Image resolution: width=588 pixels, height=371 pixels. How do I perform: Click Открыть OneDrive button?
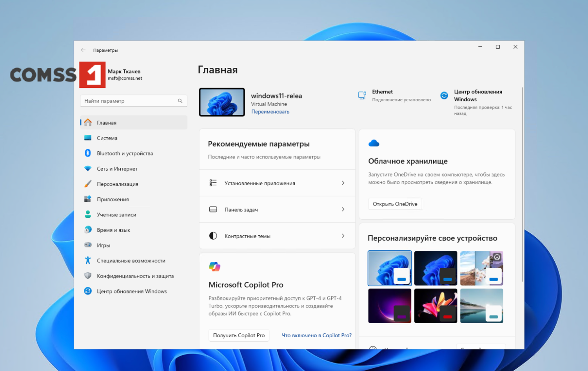click(395, 204)
